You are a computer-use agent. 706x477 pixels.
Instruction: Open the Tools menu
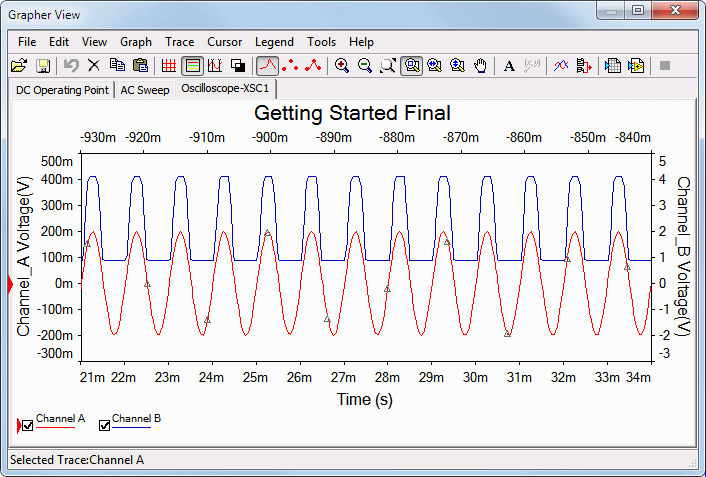click(x=321, y=42)
